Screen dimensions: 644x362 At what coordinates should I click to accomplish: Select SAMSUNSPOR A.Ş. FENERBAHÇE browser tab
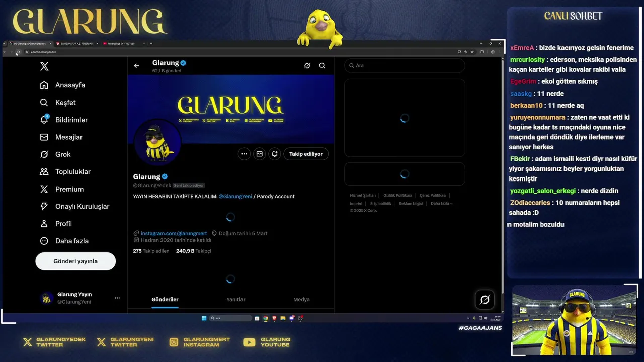pyautogui.click(x=76, y=44)
